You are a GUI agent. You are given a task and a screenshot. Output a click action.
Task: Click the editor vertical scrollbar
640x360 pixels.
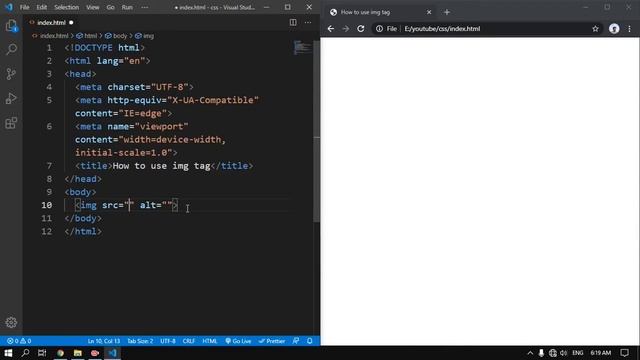316,131
